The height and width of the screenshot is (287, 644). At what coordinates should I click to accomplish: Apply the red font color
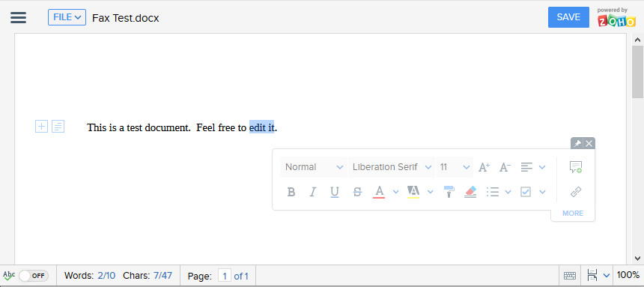380,192
